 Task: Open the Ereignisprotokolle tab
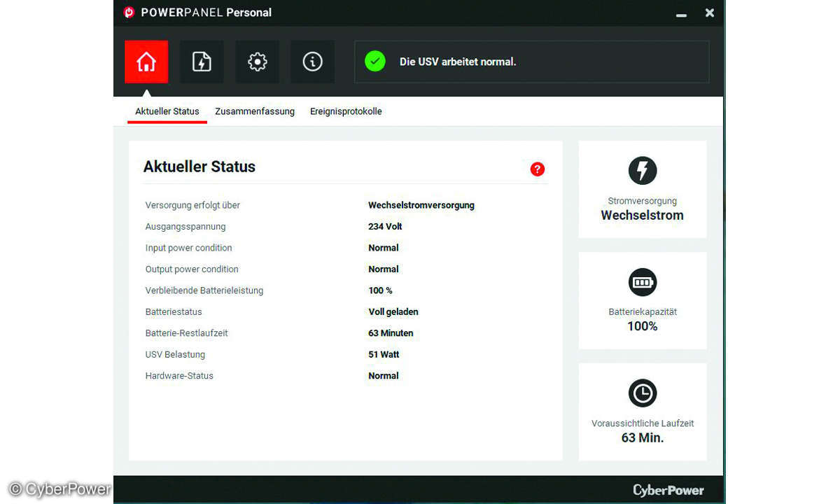coord(346,111)
